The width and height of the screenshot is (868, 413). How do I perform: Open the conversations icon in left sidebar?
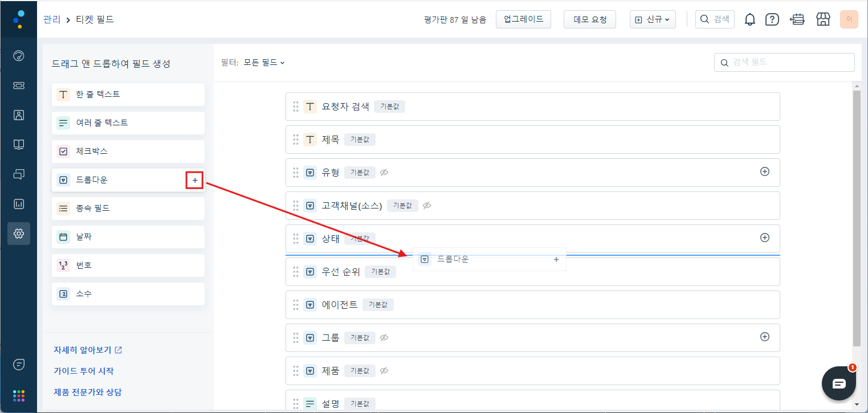pyautogui.click(x=19, y=174)
